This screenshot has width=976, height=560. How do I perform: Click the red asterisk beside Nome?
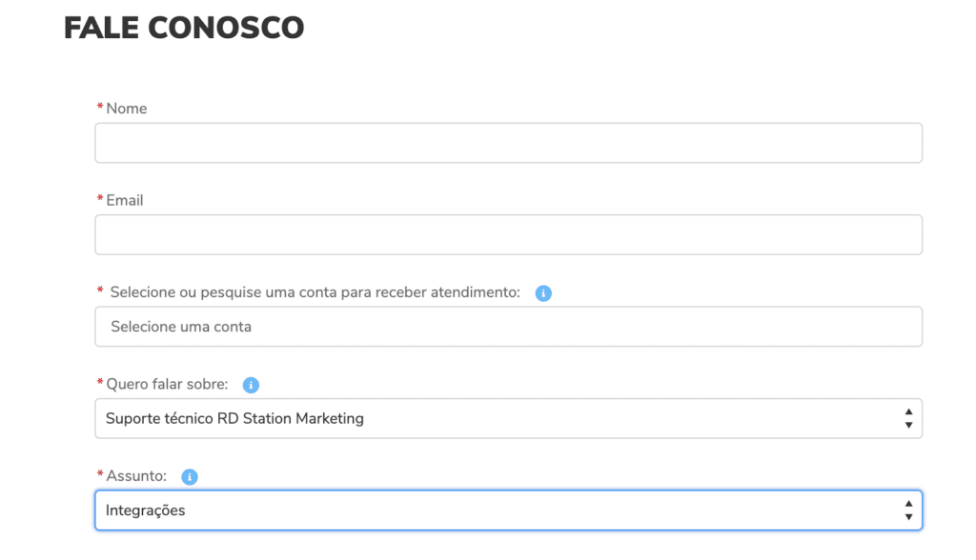100,108
